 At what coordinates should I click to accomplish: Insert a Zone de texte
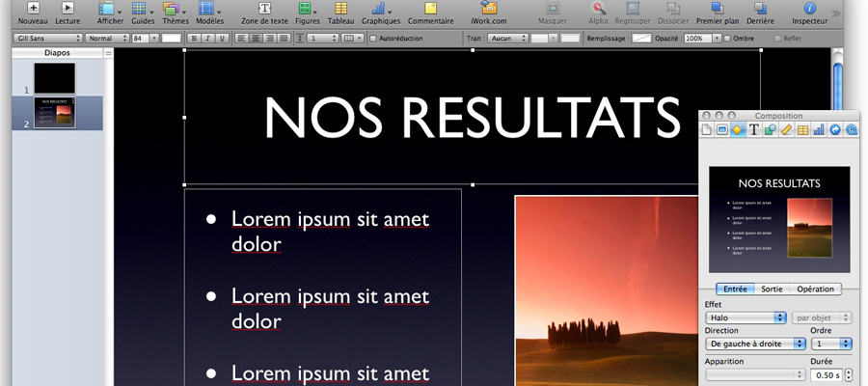pos(264,14)
